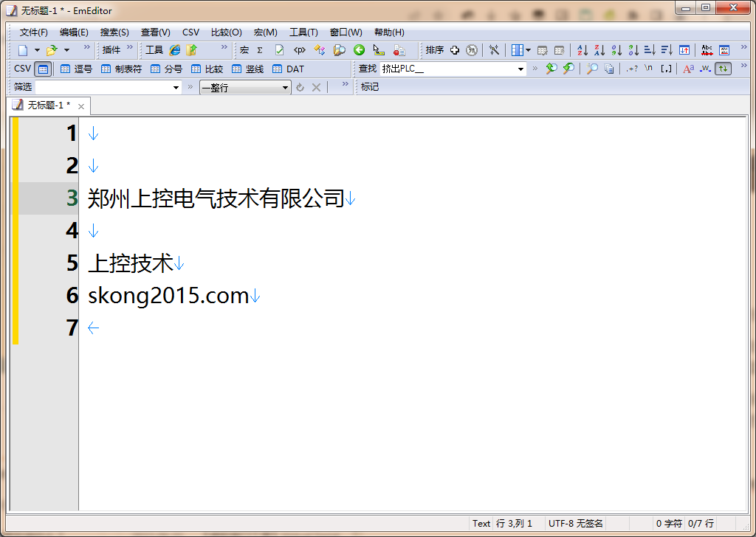Launch the Internet Explorer tool icon

pyautogui.click(x=174, y=50)
